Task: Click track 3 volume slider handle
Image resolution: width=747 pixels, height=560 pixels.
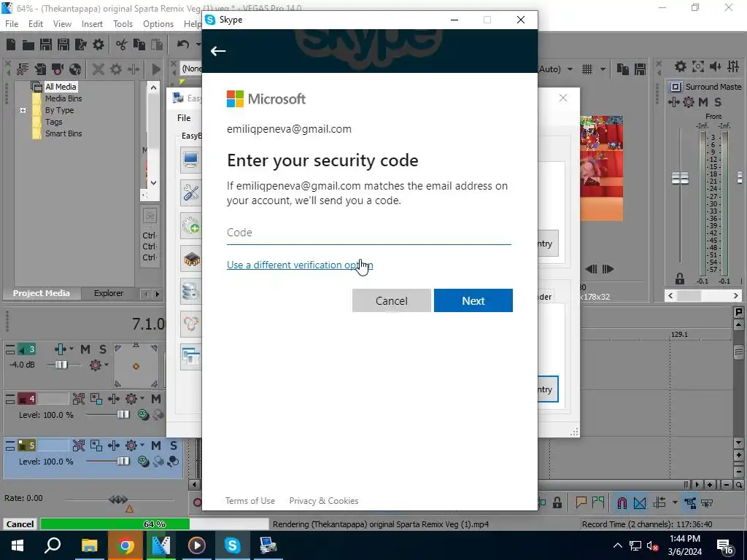Action: point(61,365)
